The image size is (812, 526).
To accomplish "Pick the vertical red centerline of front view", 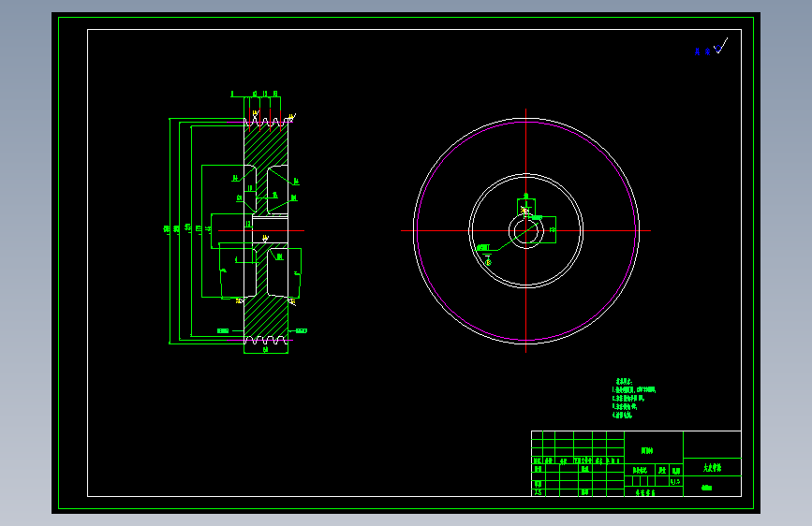I will (526, 231).
